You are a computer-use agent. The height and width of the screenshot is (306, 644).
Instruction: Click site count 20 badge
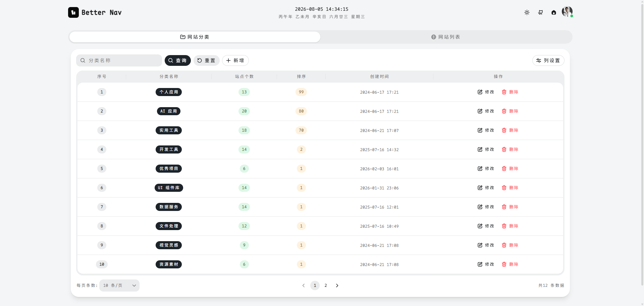point(244,111)
